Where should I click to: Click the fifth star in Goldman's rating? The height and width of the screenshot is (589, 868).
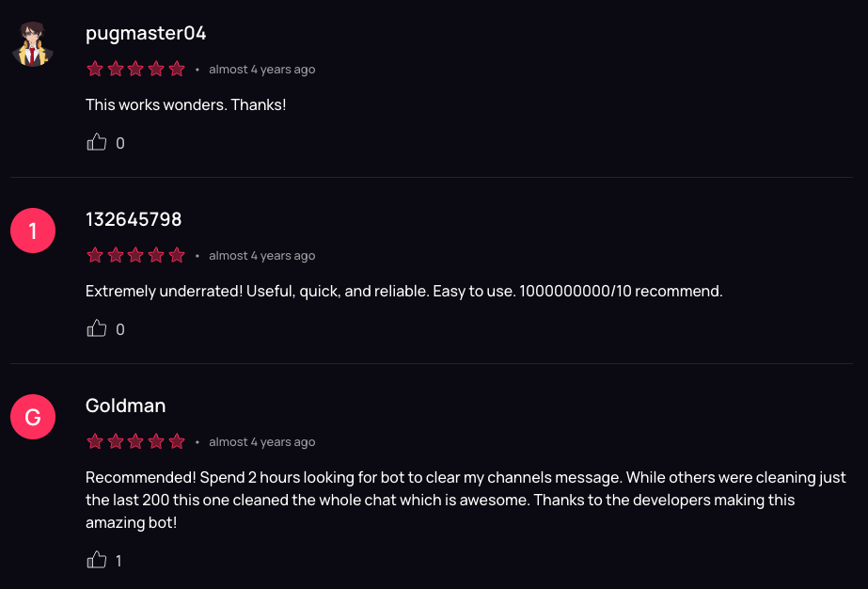pyautogui.click(x=177, y=440)
